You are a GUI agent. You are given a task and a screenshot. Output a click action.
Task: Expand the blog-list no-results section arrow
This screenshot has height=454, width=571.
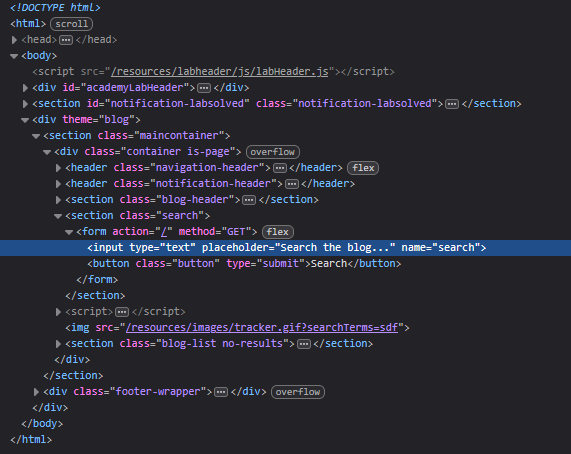(58, 344)
